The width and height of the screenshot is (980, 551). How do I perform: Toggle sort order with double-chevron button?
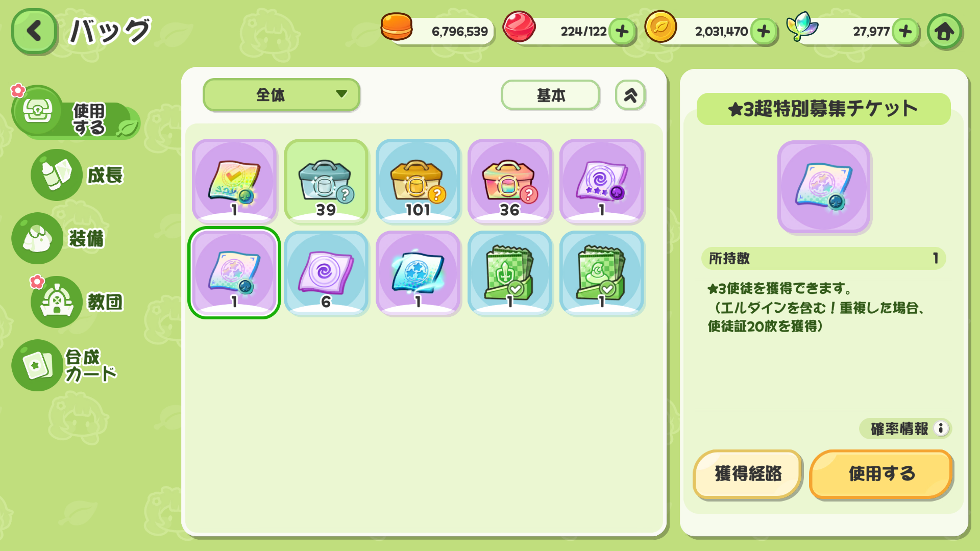click(x=630, y=95)
